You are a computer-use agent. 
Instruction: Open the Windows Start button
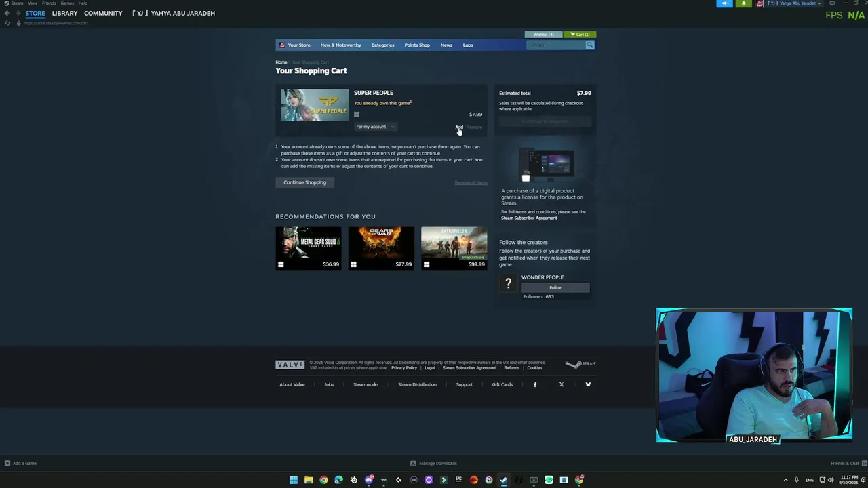294,480
